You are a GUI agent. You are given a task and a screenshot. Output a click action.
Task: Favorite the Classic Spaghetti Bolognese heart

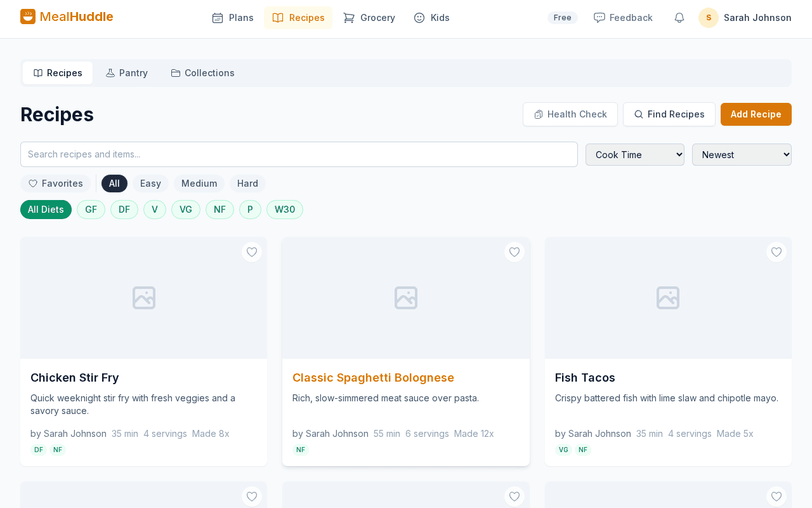pyautogui.click(x=514, y=252)
